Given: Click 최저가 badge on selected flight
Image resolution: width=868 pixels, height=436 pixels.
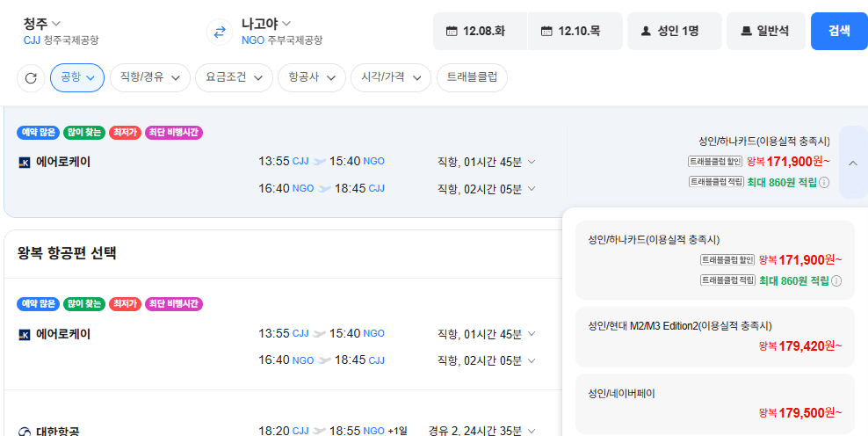Looking at the screenshot, I should (x=125, y=133).
